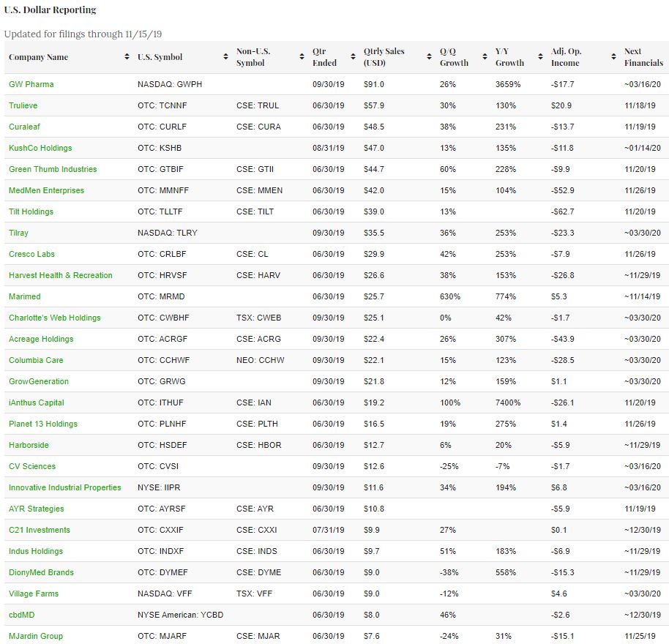669x644 pixels.
Task: Select the Green Thumb Industries link
Action: click(x=53, y=169)
